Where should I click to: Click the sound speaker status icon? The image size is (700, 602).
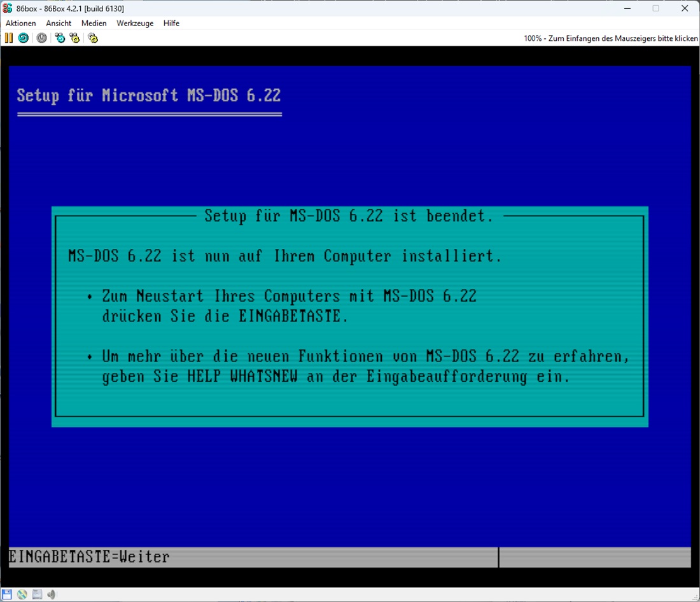pos(52,594)
